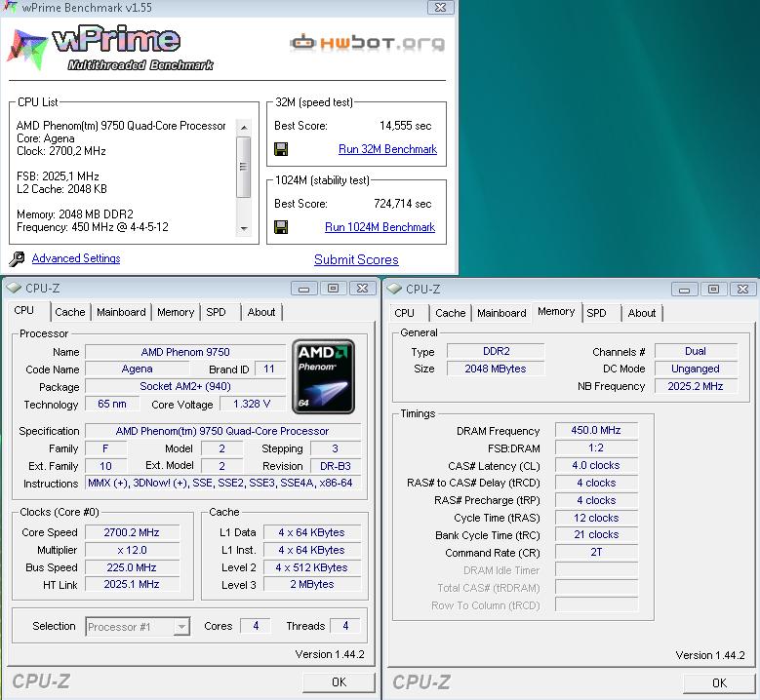Open About tab in right CPU-Z
This screenshot has height=700, width=760.
click(642, 313)
